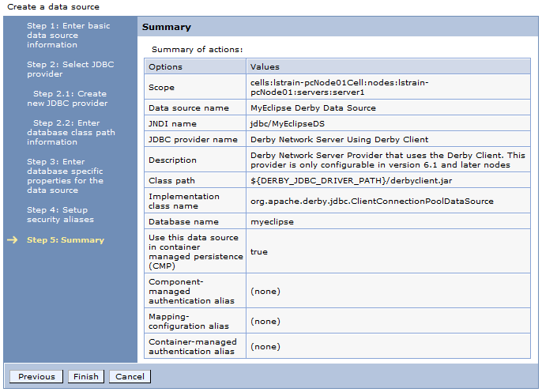Viewport: 542px width, 392px height.
Task: Click the Values column header
Action: coord(265,67)
